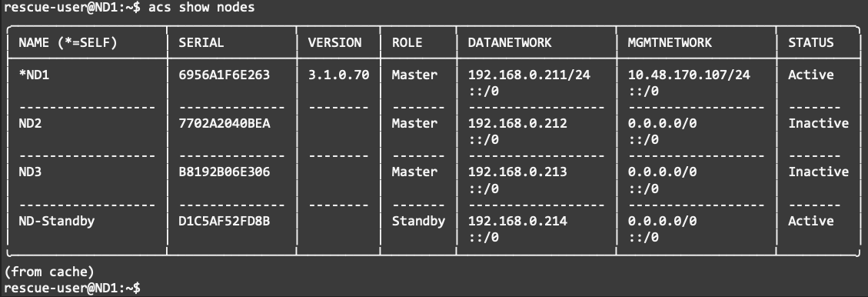The width and height of the screenshot is (868, 297).
Task: Select the ND2 node name
Action: 30,123
